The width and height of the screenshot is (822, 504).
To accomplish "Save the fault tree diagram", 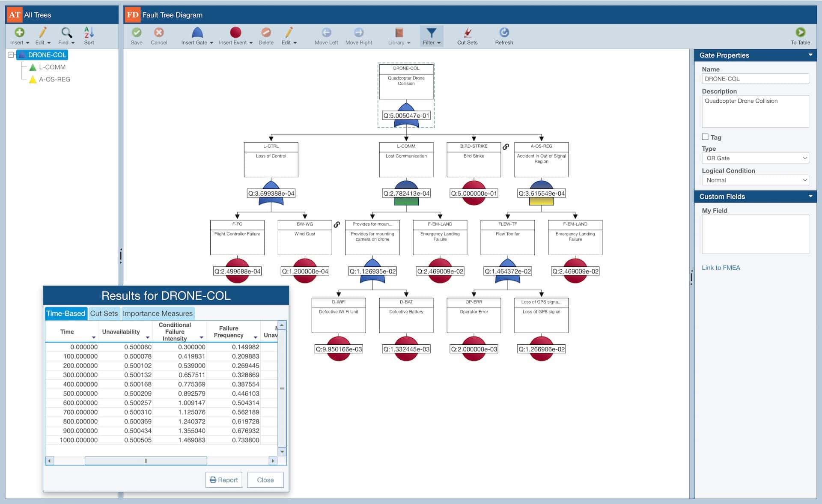I will point(137,36).
